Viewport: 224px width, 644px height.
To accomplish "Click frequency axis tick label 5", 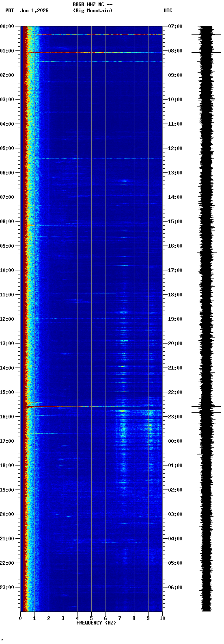I will pyautogui.click(x=91, y=618).
